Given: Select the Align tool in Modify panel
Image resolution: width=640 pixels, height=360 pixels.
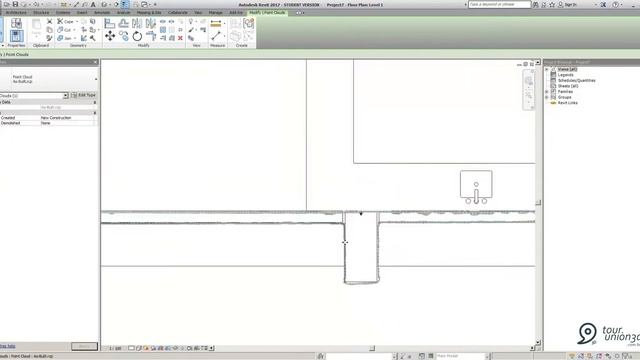Looking at the screenshot, I should pyautogui.click(x=109, y=23).
